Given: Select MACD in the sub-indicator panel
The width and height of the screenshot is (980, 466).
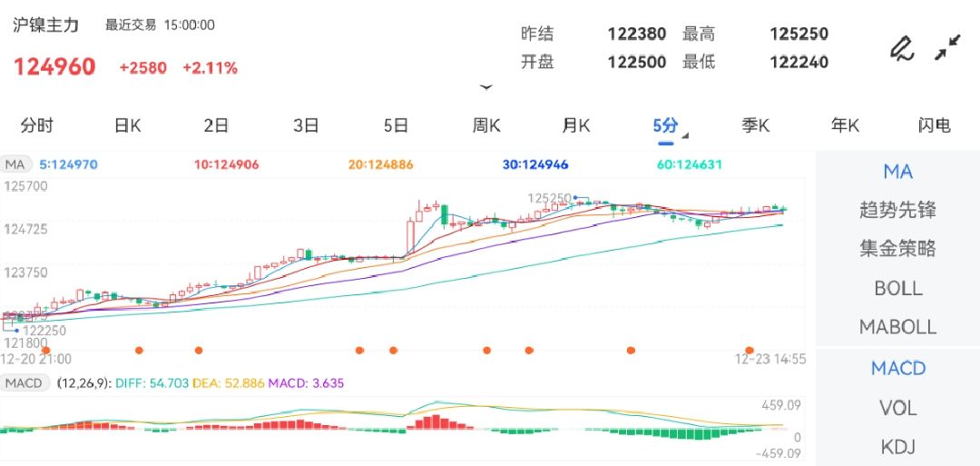Looking at the screenshot, I should click(x=897, y=369).
